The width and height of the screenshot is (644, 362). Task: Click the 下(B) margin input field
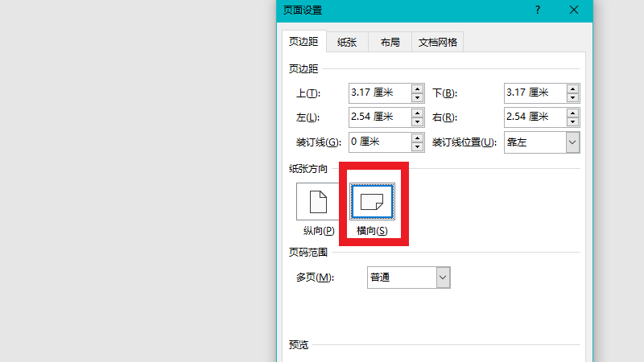click(535, 93)
